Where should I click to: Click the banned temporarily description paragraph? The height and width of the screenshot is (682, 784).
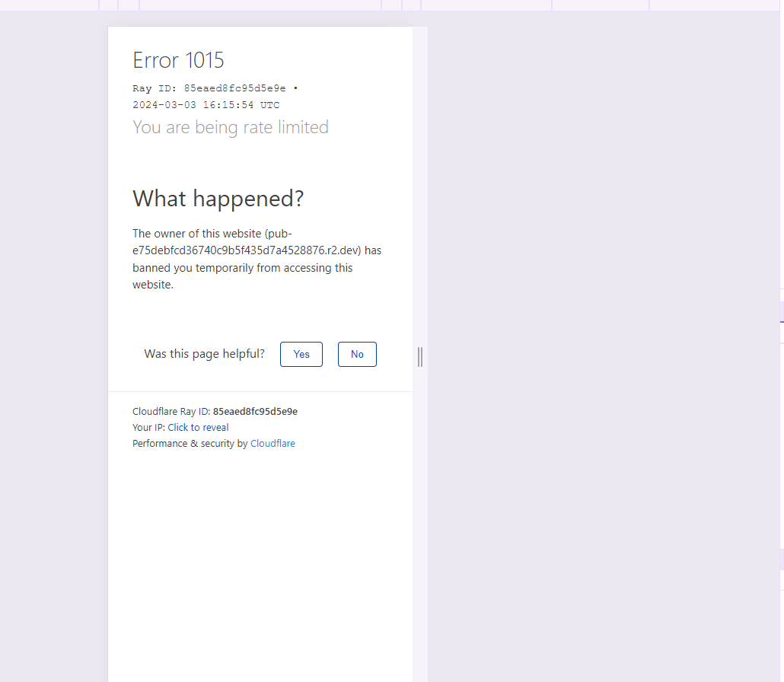click(x=242, y=267)
